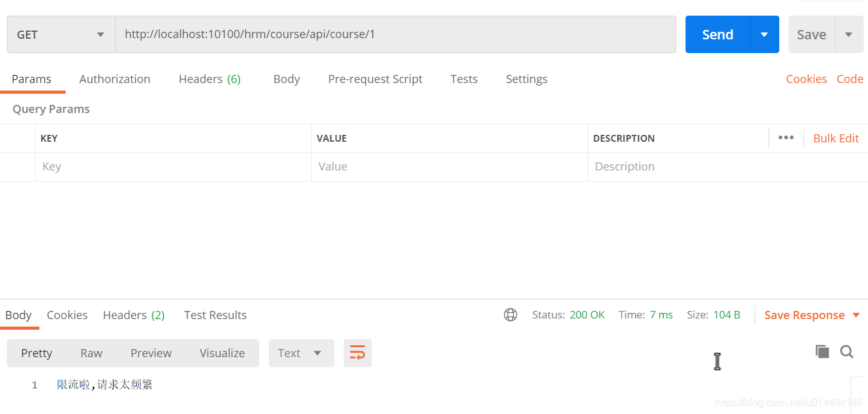Open the request Headers (6) tab
868x414 pixels.
[209, 79]
